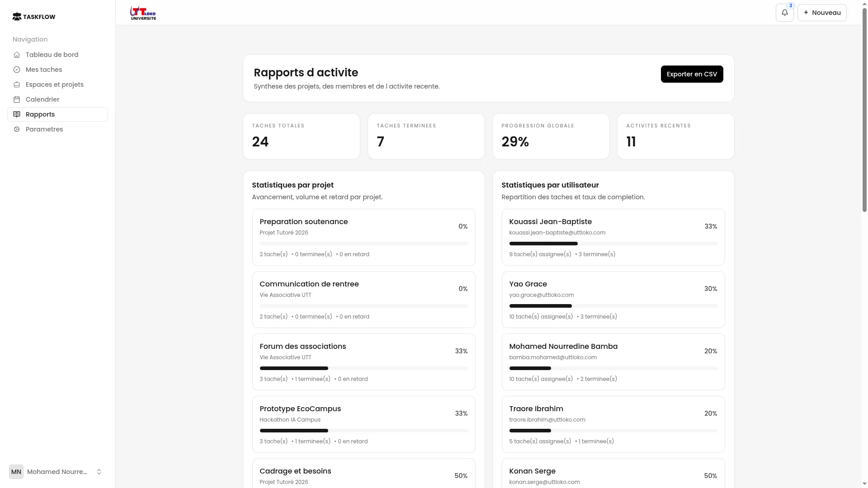Click Kouassi Jean-Baptiste's completion bar
Image resolution: width=868 pixels, height=488 pixels.
tap(613, 244)
